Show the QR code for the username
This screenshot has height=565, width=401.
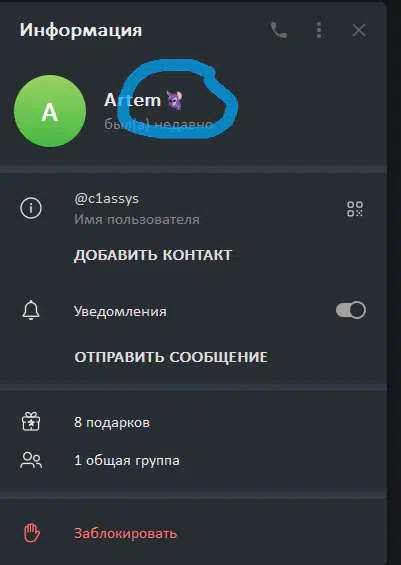pyautogui.click(x=355, y=209)
